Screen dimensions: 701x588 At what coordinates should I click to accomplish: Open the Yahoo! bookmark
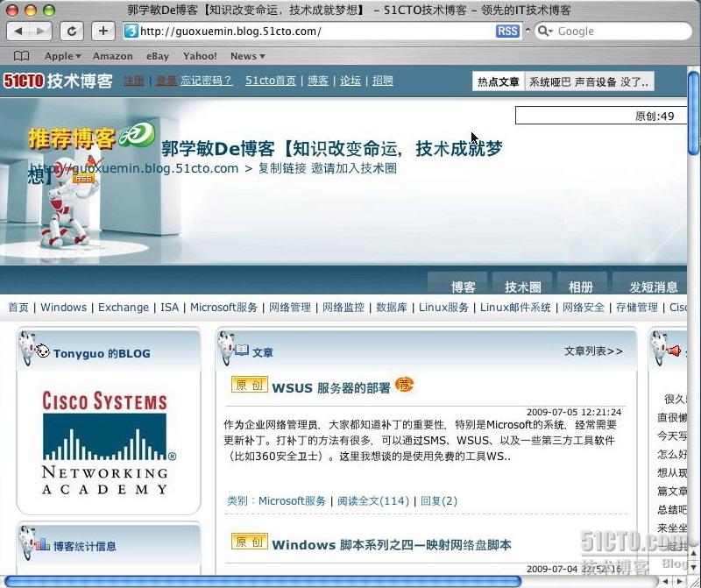pos(200,56)
